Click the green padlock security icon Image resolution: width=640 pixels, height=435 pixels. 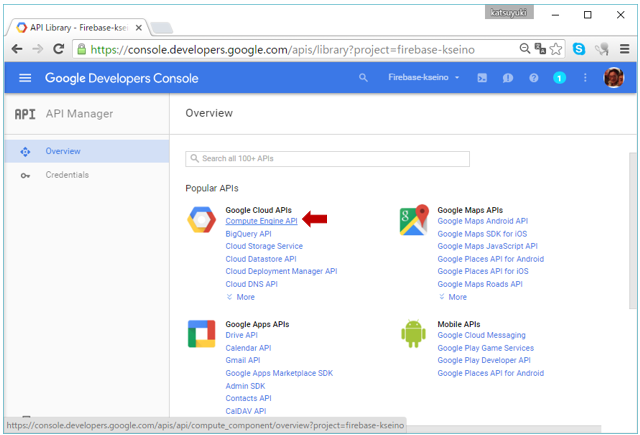[x=82, y=49]
